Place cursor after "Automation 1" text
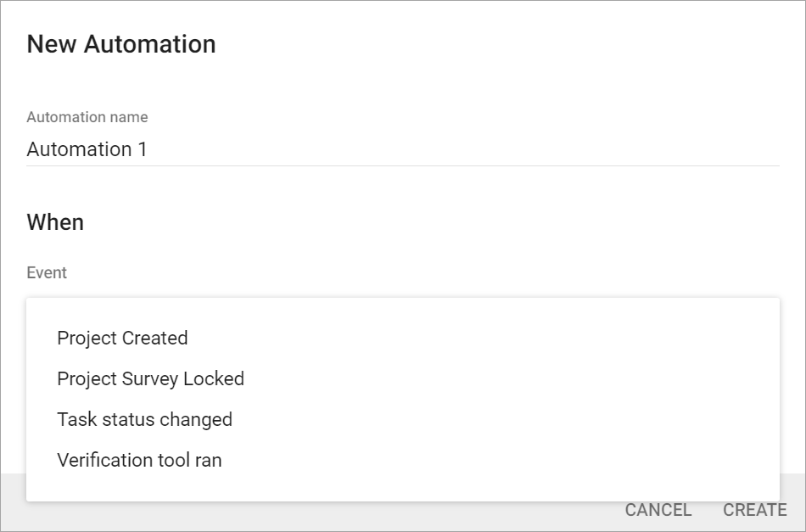The width and height of the screenshot is (806, 532). click(151, 149)
